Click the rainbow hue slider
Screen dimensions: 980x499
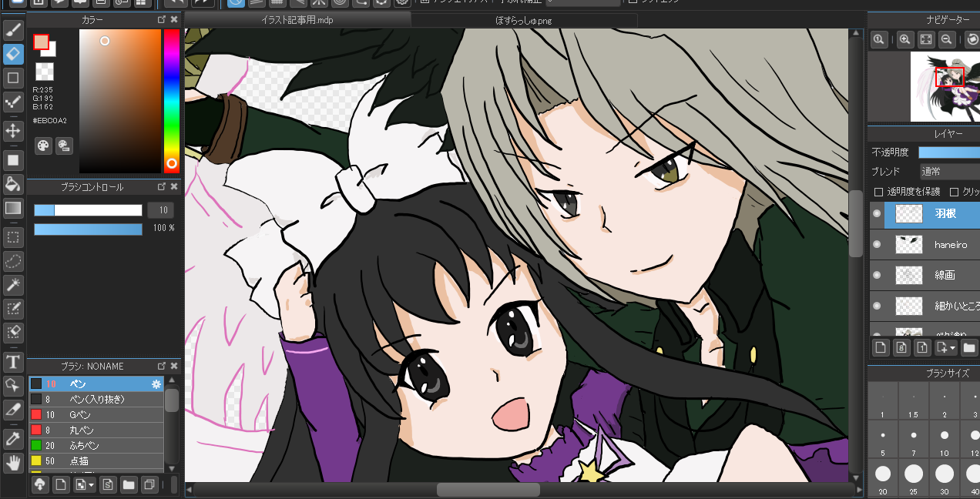(171, 100)
